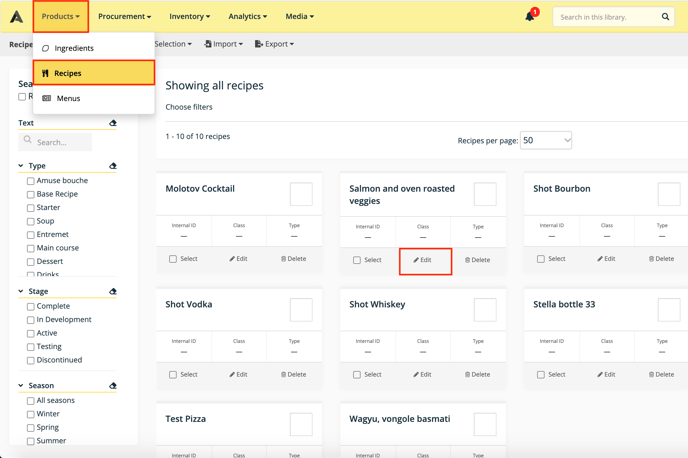Viewport: 688px width, 458px height.
Task: Select the Shot Bourbon checkbox
Action: click(x=541, y=259)
